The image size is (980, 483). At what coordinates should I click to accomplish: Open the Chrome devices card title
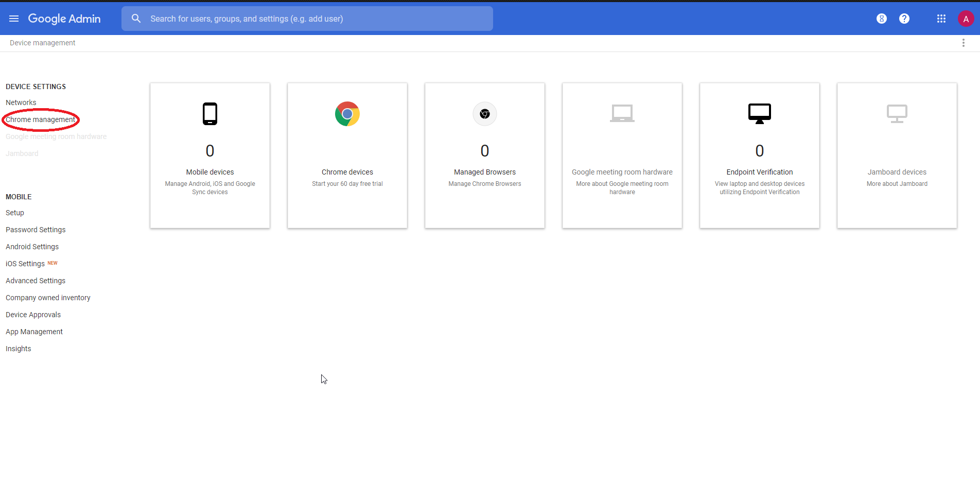tap(347, 172)
